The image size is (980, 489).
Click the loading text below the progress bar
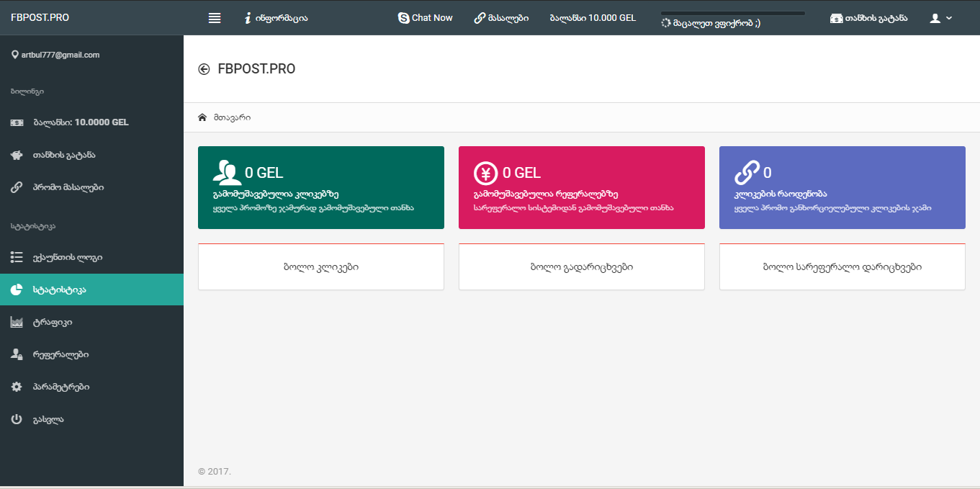[716, 23]
